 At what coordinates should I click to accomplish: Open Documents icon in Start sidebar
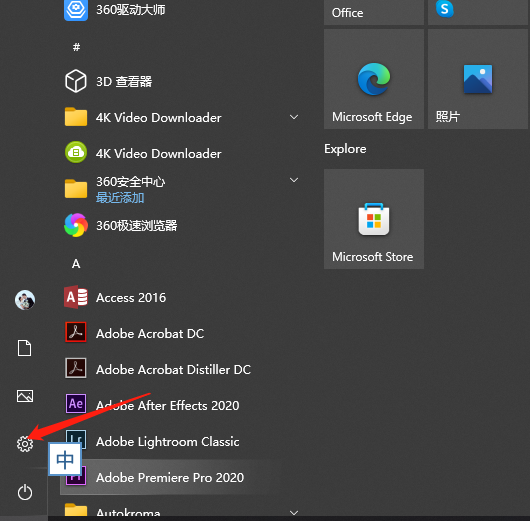(25, 348)
